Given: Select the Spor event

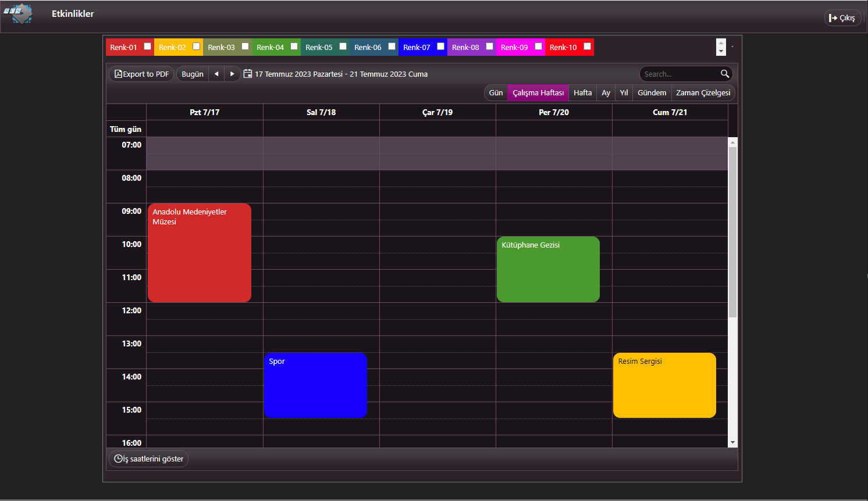Looking at the screenshot, I should (x=315, y=385).
